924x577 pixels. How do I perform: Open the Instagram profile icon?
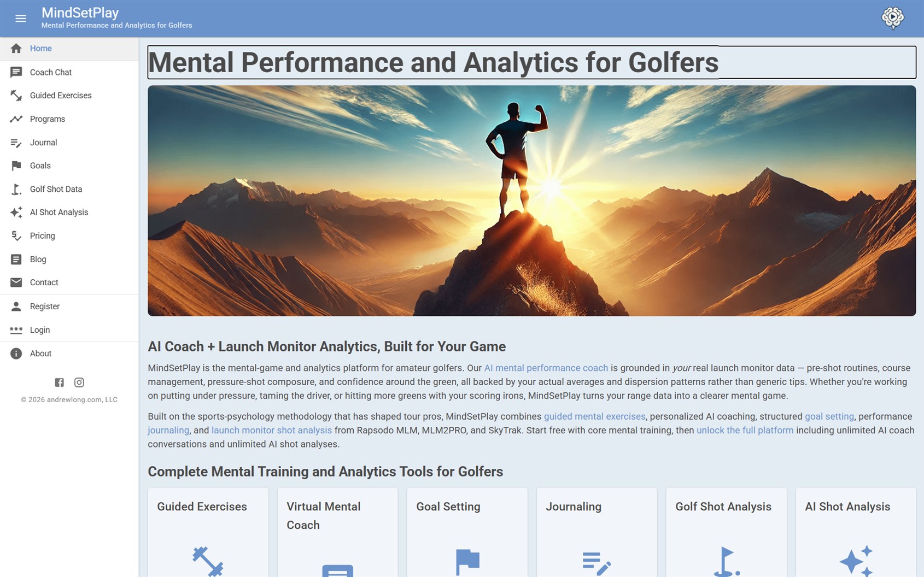pos(79,382)
